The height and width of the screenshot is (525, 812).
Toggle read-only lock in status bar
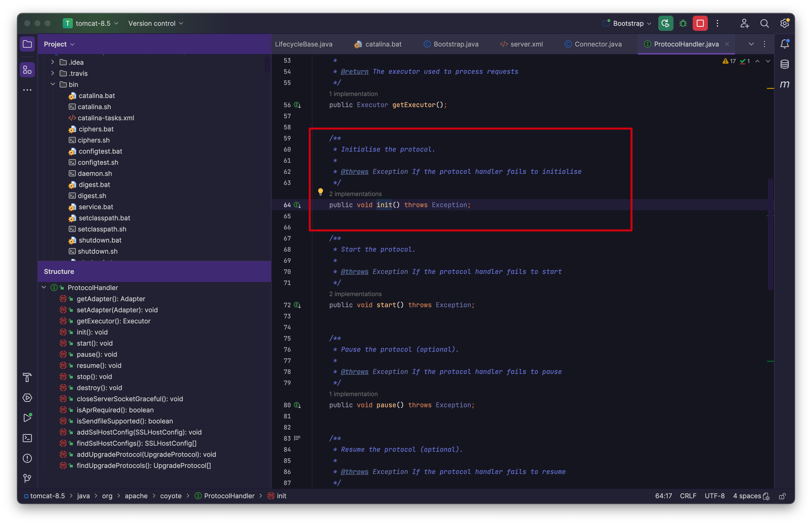point(782,496)
